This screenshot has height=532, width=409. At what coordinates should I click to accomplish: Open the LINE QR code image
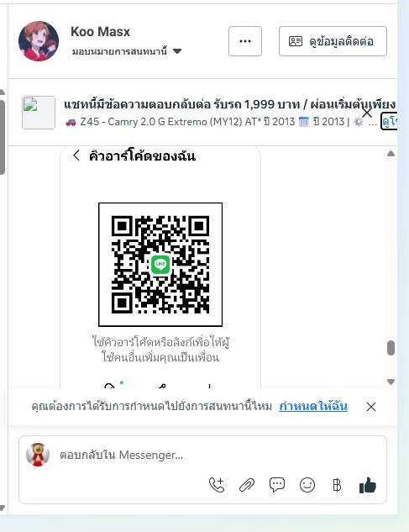160,265
